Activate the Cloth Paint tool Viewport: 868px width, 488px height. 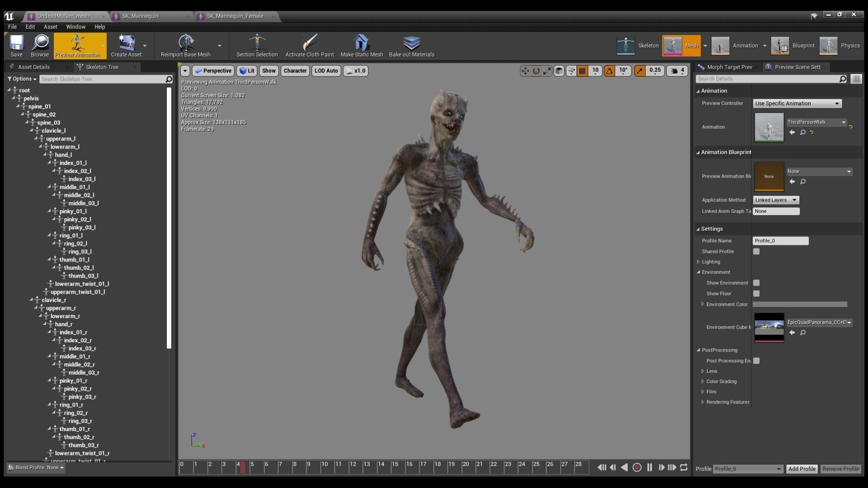click(x=310, y=46)
